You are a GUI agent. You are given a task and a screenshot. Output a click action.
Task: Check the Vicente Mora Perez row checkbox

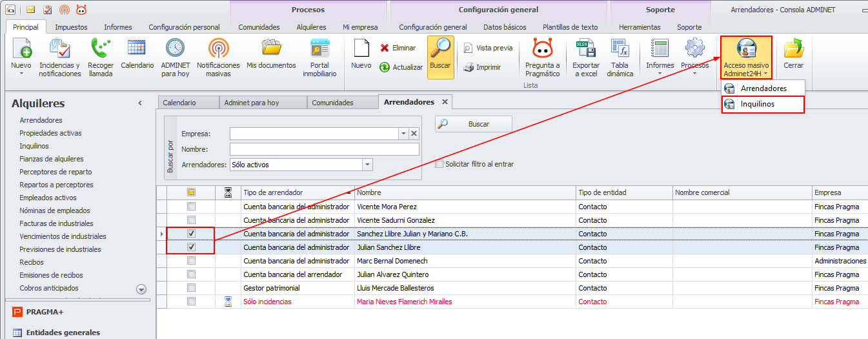(191, 207)
